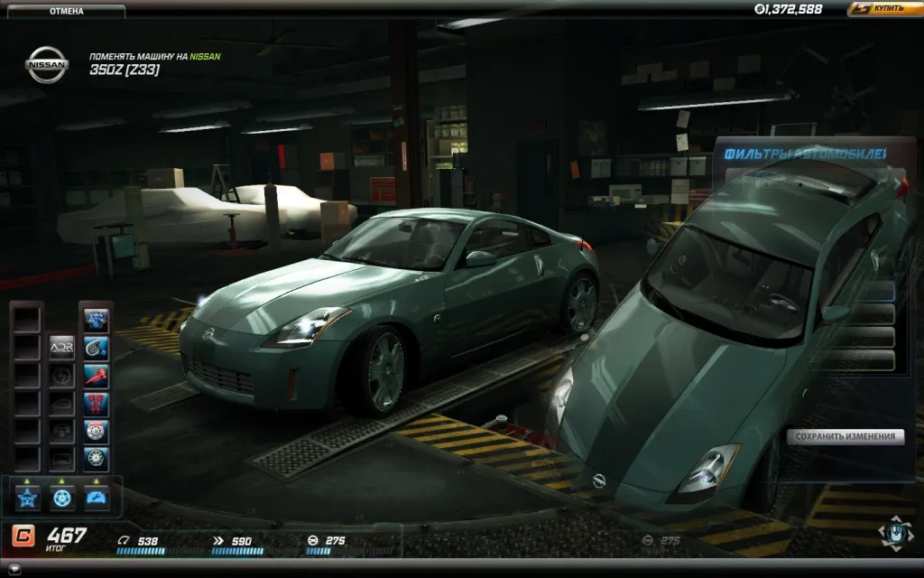Click the Nissan brand logo

point(47,64)
